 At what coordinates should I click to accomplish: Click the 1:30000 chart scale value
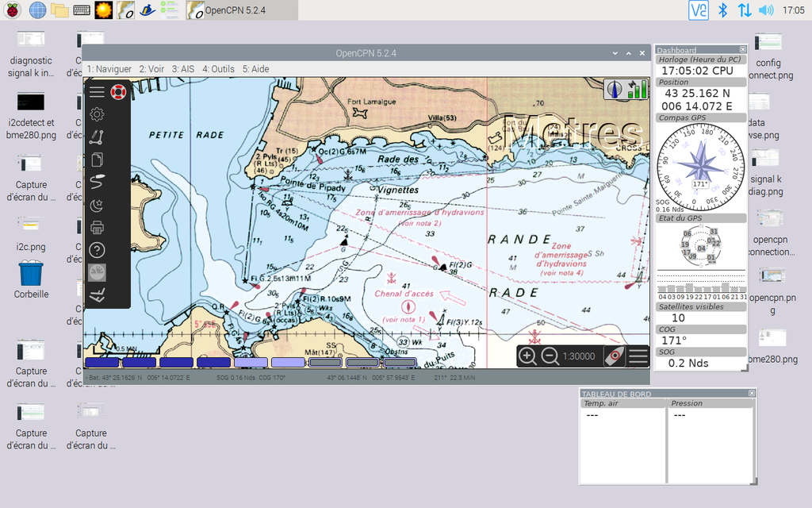(579, 356)
